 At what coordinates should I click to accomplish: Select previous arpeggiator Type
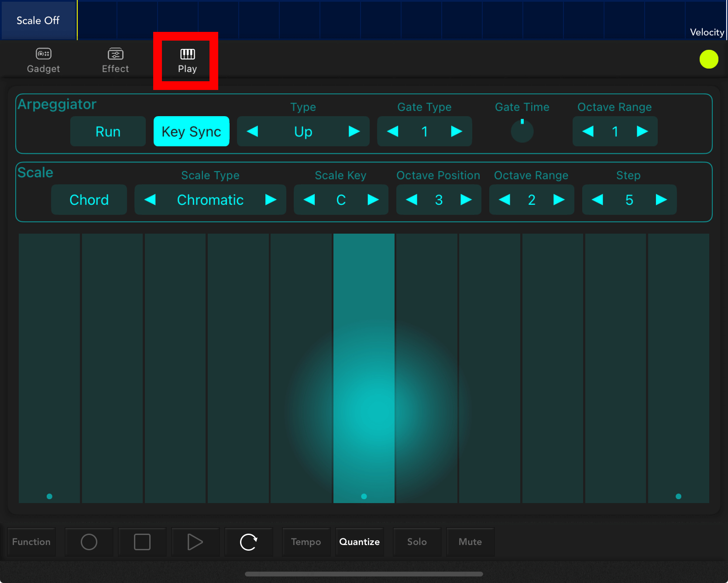(x=252, y=131)
